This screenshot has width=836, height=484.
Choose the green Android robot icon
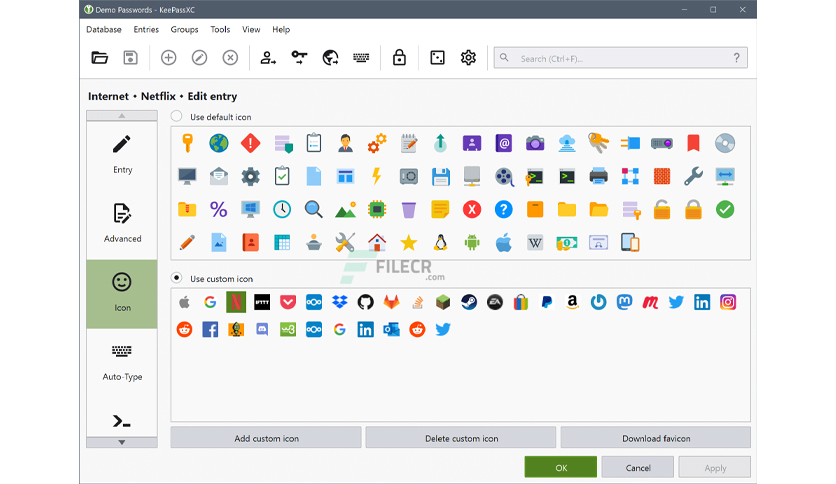click(472, 243)
